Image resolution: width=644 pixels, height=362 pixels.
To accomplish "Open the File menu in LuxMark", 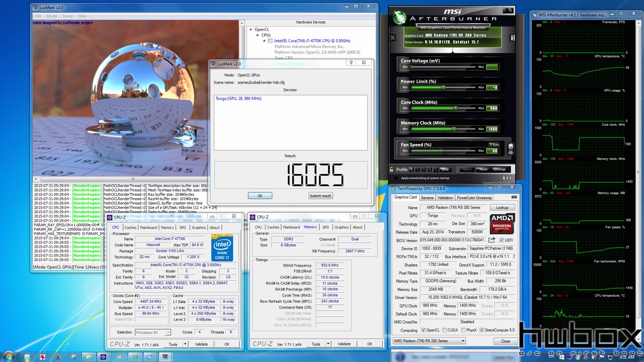I will pyautogui.click(x=38, y=16).
